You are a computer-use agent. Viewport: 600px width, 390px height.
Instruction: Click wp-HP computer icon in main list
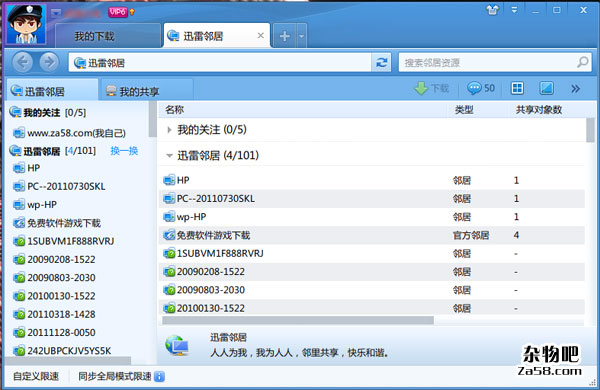169,217
